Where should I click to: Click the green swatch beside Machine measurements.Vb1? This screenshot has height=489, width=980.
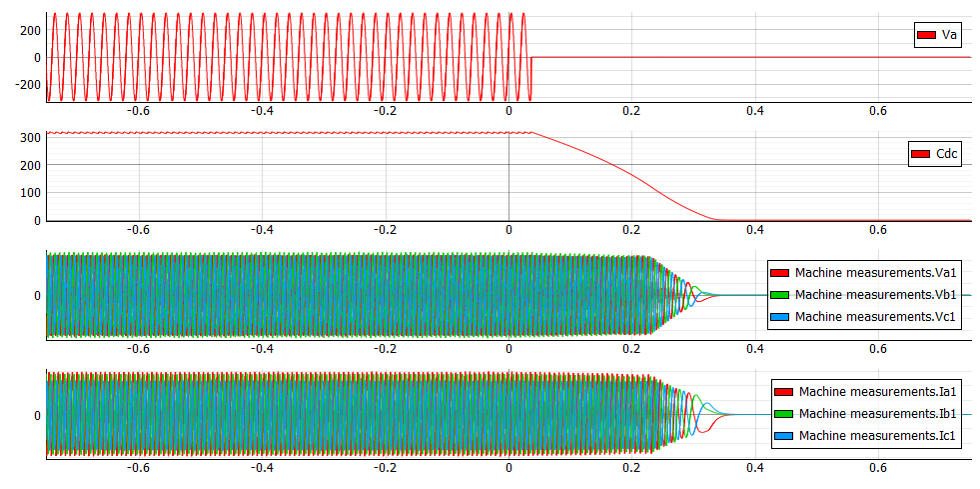pyautogui.click(x=778, y=294)
